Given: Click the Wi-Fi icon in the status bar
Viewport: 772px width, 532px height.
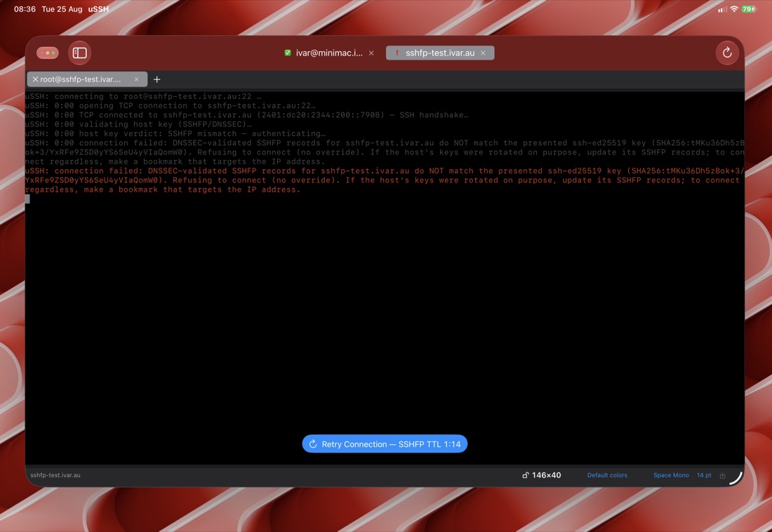Looking at the screenshot, I should (734, 9).
